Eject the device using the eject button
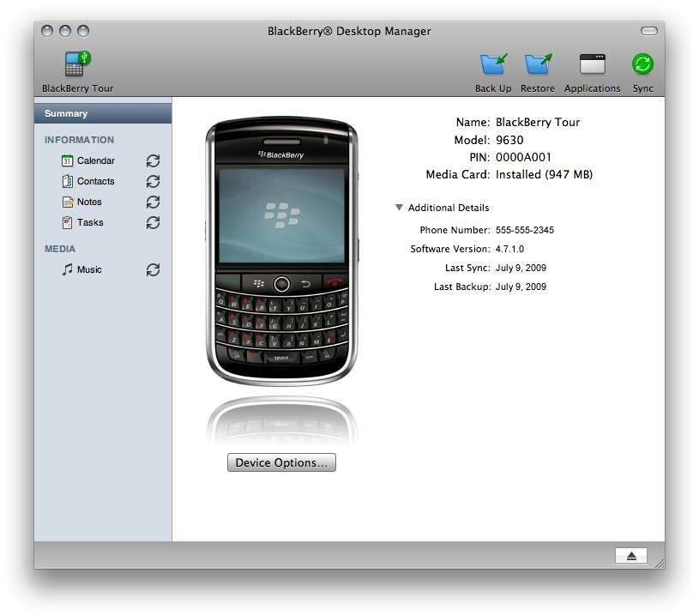 (631, 556)
